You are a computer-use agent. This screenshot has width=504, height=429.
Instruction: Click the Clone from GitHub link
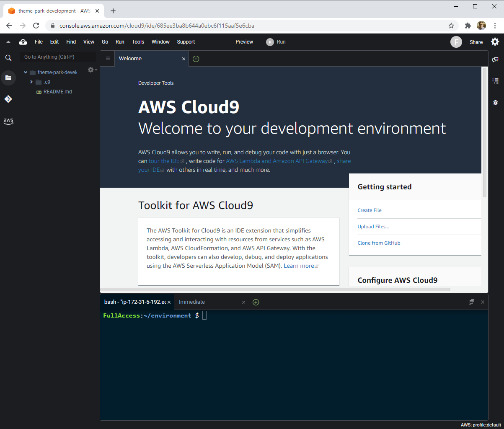point(379,243)
